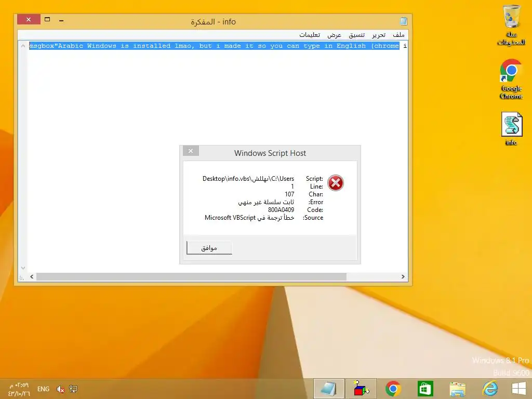The width and height of the screenshot is (532, 399).
Task: Click the muted volume tray icon
Action: coord(60,389)
